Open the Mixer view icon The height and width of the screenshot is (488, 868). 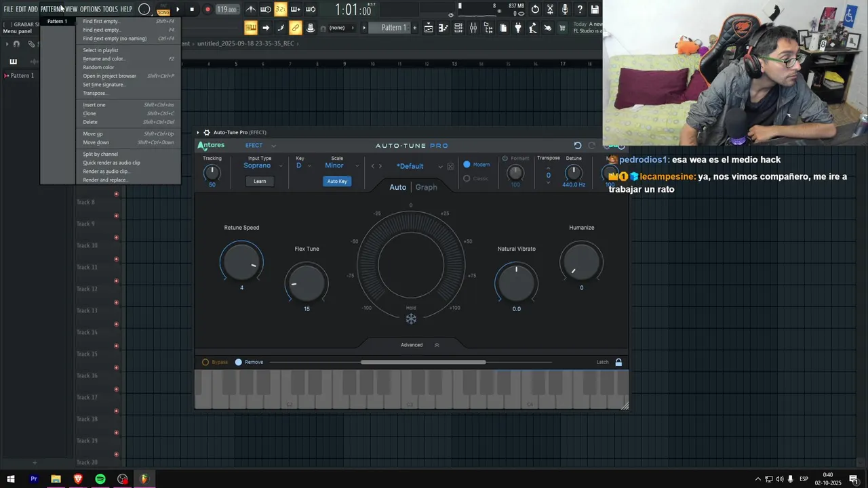[473, 28]
